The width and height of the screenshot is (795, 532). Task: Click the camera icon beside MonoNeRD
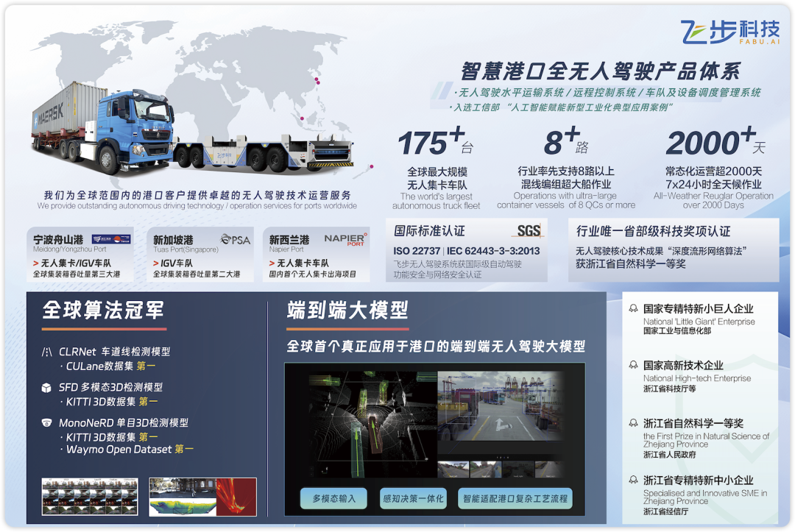[47, 422]
